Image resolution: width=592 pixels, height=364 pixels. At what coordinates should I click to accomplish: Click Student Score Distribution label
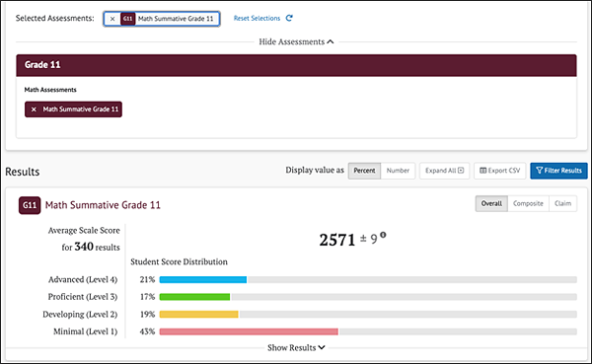pyautogui.click(x=179, y=261)
